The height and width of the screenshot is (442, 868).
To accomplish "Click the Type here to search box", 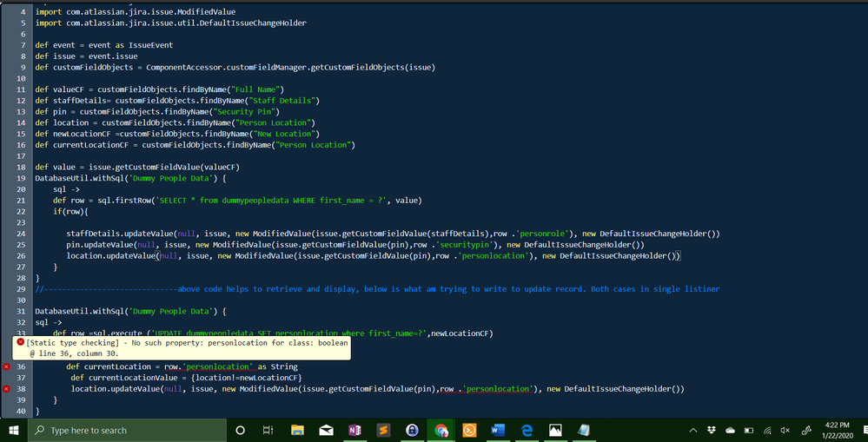I will click(126, 430).
